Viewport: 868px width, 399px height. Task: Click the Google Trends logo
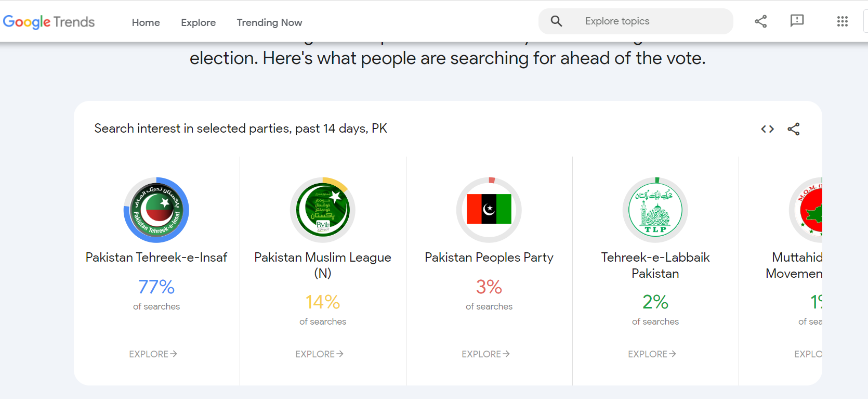coord(49,22)
